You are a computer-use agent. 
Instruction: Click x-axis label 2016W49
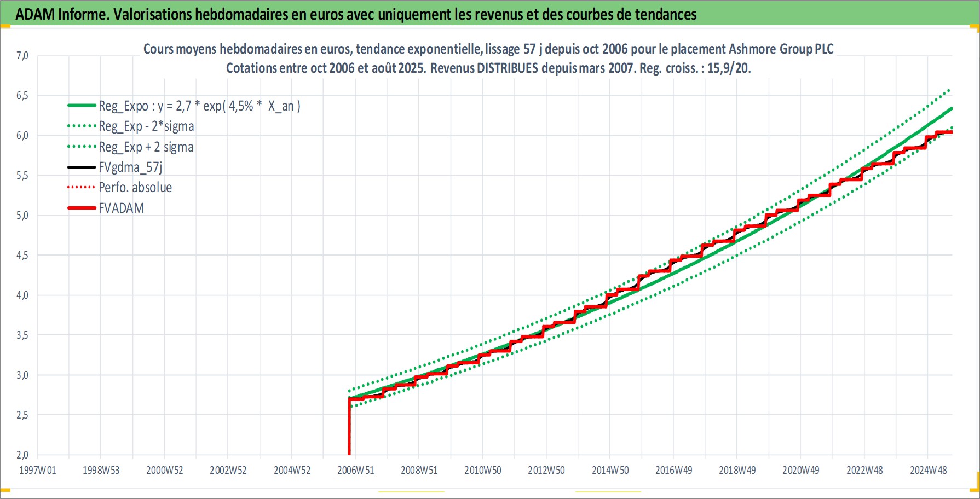coord(674,470)
